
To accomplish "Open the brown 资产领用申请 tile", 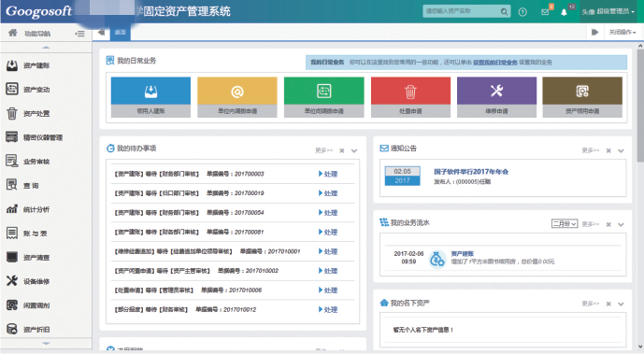I will (x=582, y=97).
